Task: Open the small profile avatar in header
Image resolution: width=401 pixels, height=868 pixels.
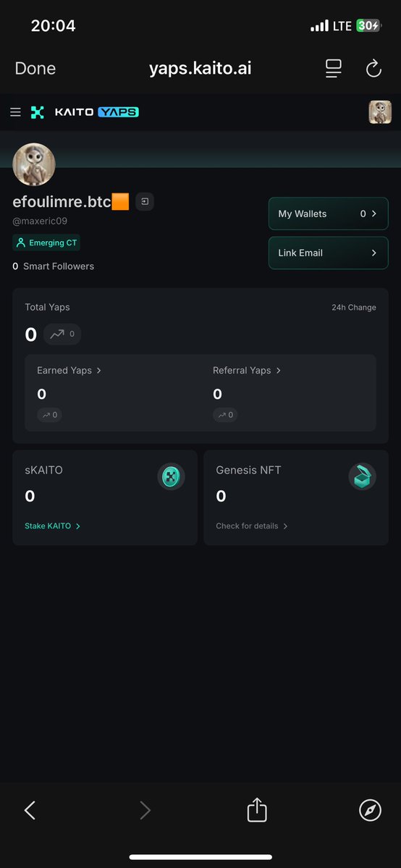Action: tap(380, 111)
